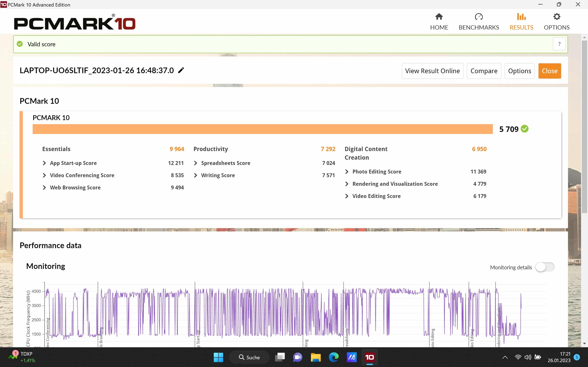Open Microsoft Edge from the taskbar
This screenshot has height=367, width=588.
coord(334,357)
